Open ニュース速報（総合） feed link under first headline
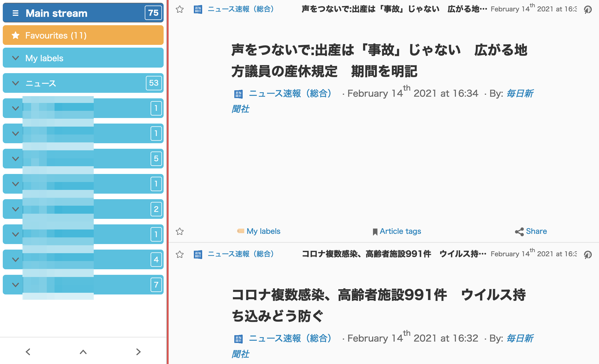 tap(290, 94)
